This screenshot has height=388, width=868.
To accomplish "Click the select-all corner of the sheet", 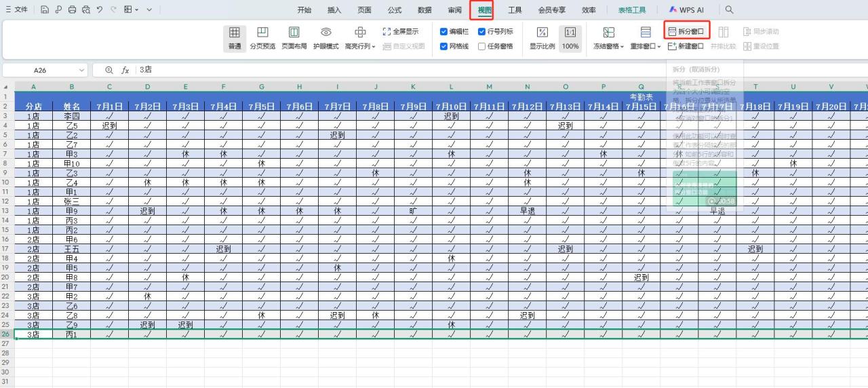I will [7, 86].
